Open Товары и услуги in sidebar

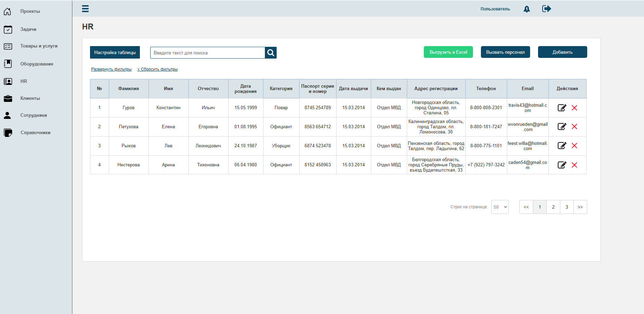pos(39,46)
